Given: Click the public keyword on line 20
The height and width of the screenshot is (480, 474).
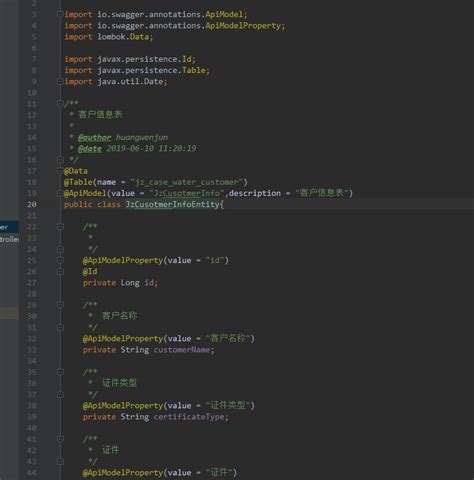Looking at the screenshot, I should (78, 204).
